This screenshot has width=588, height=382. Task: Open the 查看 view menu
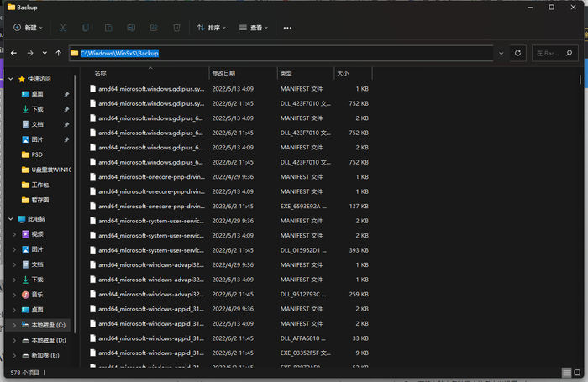click(254, 28)
